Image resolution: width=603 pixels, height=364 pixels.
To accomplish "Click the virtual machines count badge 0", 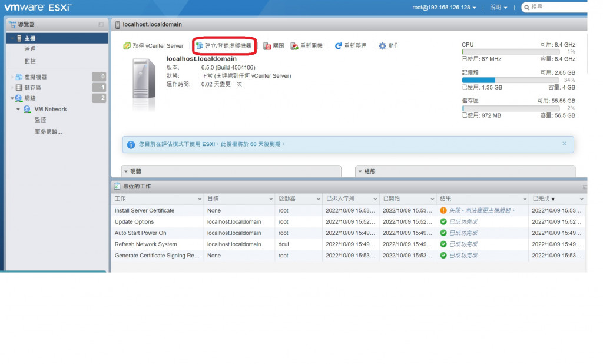I will tap(99, 77).
